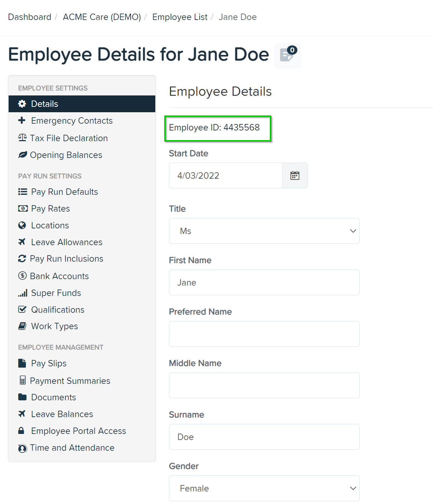
Task: Open ACME Care (DEMO) breadcrumb link
Action: point(102,17)
